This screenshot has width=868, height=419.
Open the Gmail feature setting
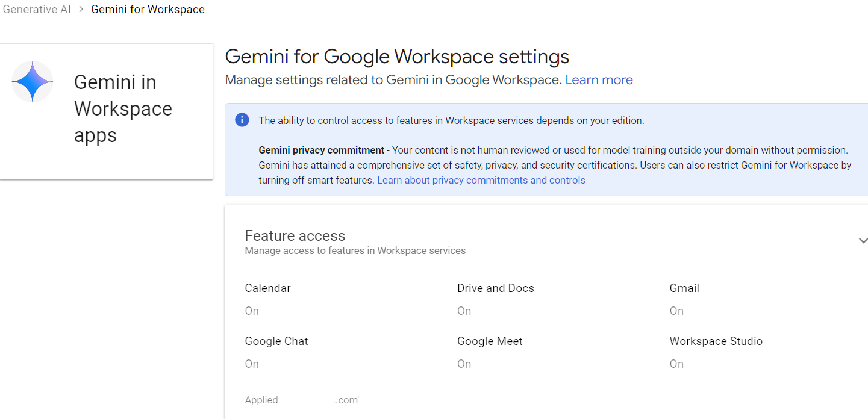(684, 288)
